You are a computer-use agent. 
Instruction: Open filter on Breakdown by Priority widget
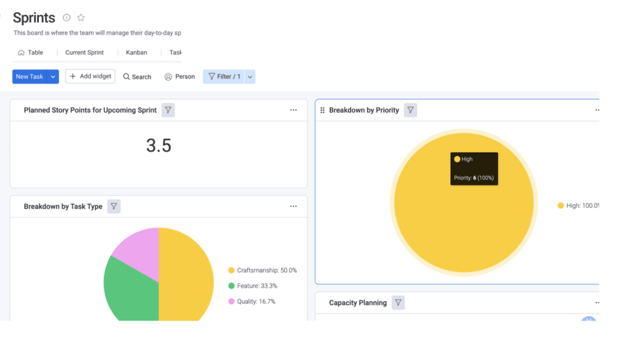pos(410,110)
